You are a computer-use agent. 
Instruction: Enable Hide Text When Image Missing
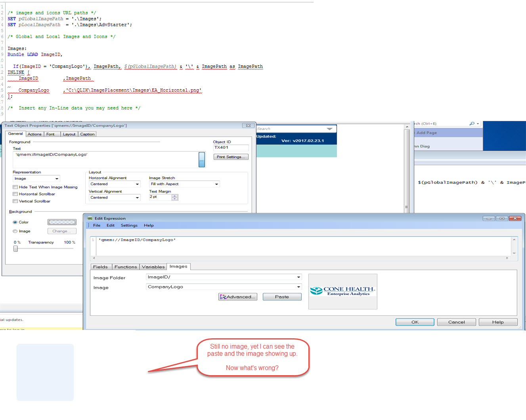(x=15, y=187)
